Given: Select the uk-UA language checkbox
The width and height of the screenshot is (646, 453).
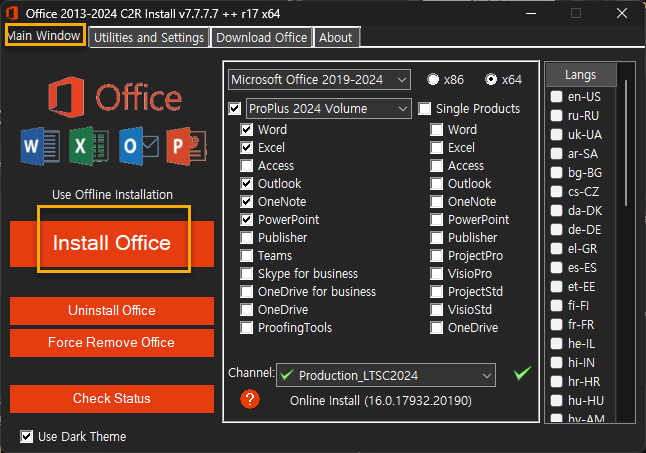Looking at the screenshot, I should (557, 135).
